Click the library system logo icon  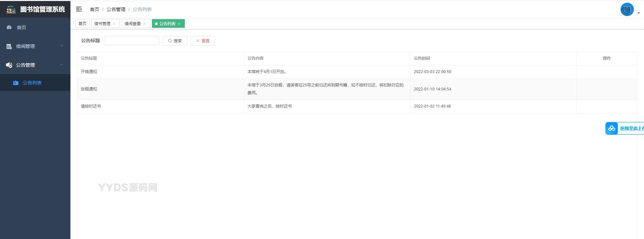(11, 9)
